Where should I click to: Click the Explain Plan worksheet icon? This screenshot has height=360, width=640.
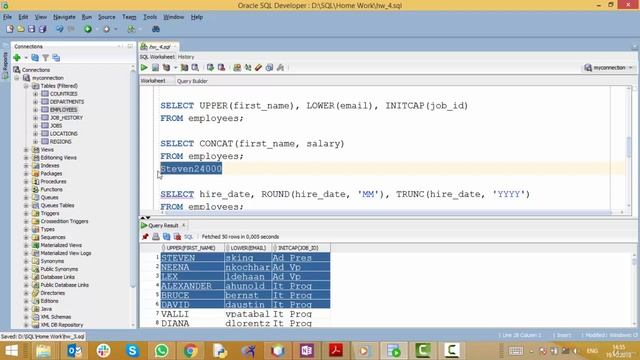click(167, 67)
